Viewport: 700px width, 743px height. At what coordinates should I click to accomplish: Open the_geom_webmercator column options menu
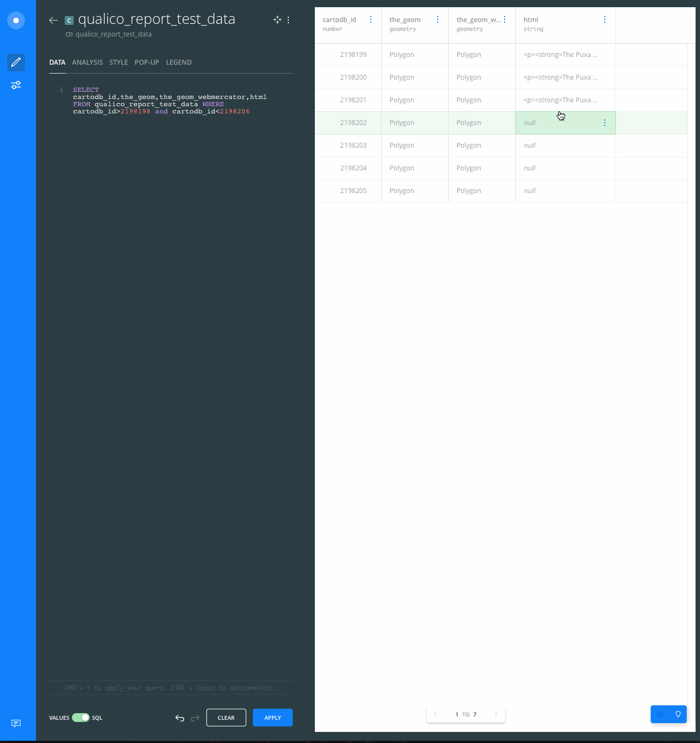pyautogui.click(x=505, y=19)
